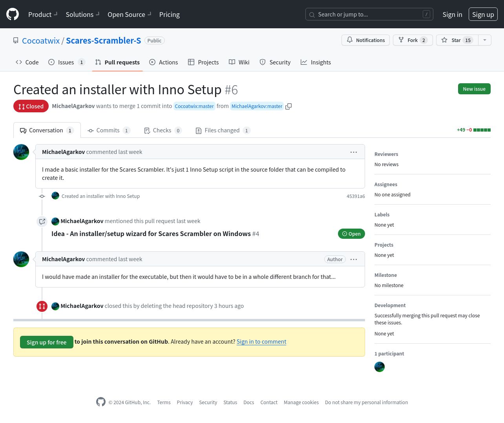The width and height of the screenshot is (504, 423).
Task: Open the Issues tab
Action: 66,62
